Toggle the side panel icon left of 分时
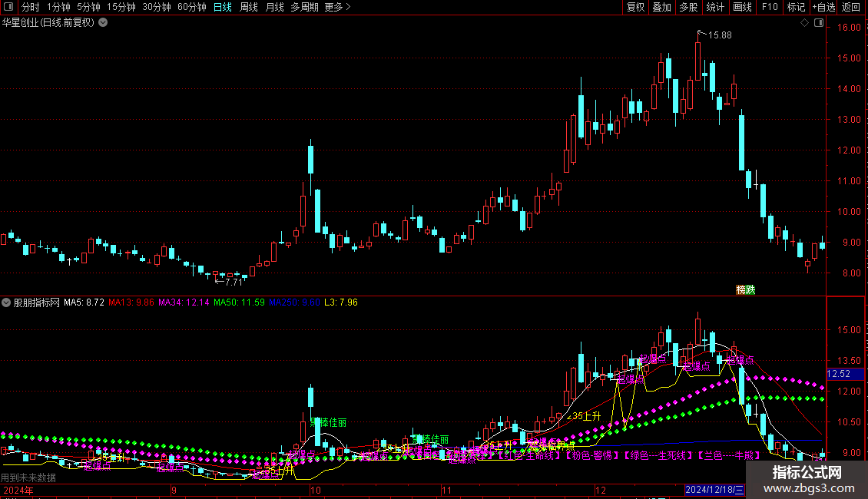The width and height of the screenshot is (868, 499). [8, 7]
